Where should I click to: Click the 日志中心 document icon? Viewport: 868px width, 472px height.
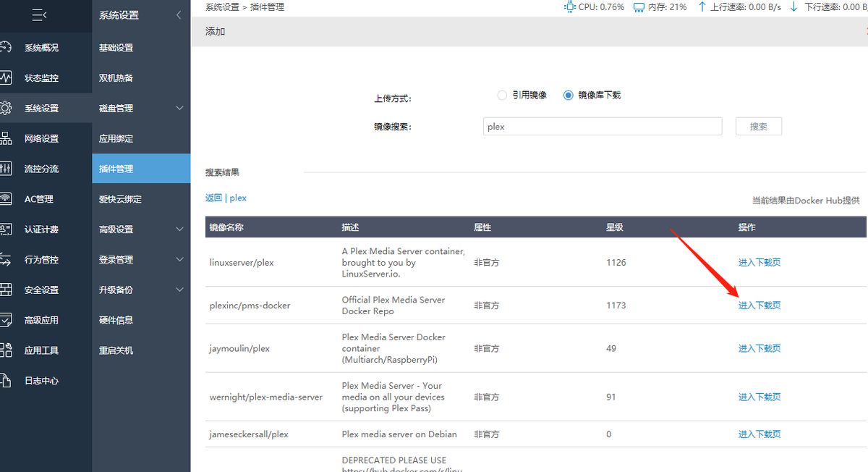click(x=6, y=381)
